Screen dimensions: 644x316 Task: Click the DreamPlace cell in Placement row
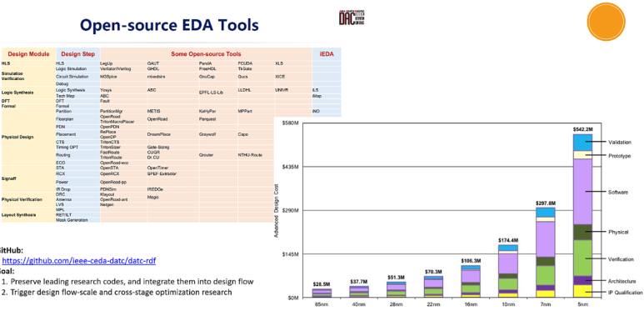click(x=158, y=134)
